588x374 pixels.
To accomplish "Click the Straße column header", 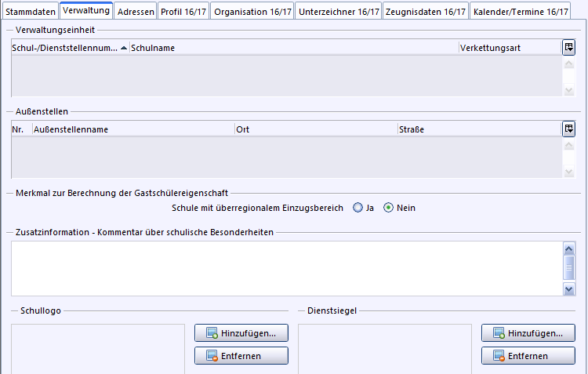I will [480, 129].
